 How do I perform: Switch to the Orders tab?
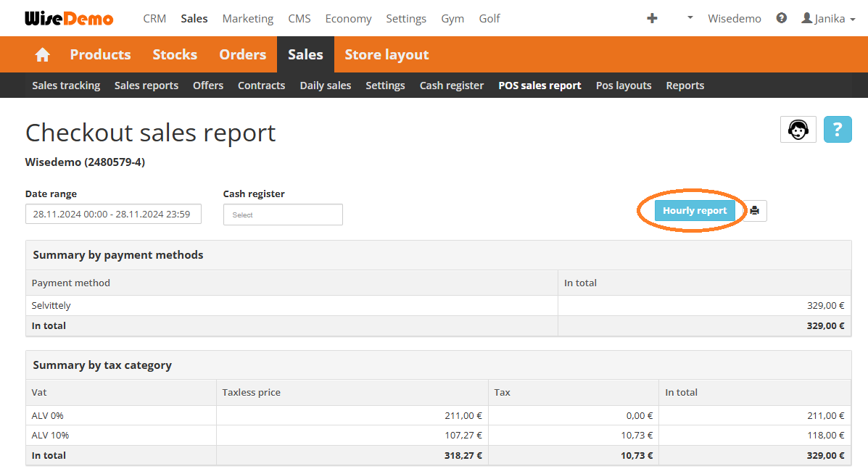(x=242, y=55)
